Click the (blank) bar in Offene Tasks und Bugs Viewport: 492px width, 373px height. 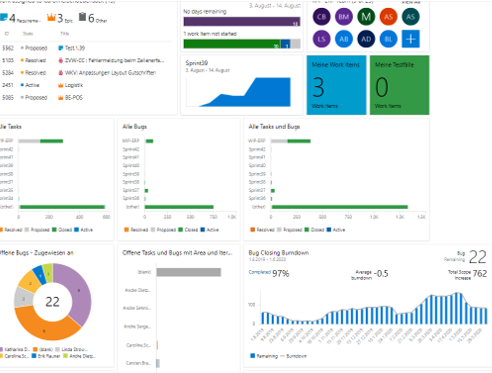click(x=189, y=272)
